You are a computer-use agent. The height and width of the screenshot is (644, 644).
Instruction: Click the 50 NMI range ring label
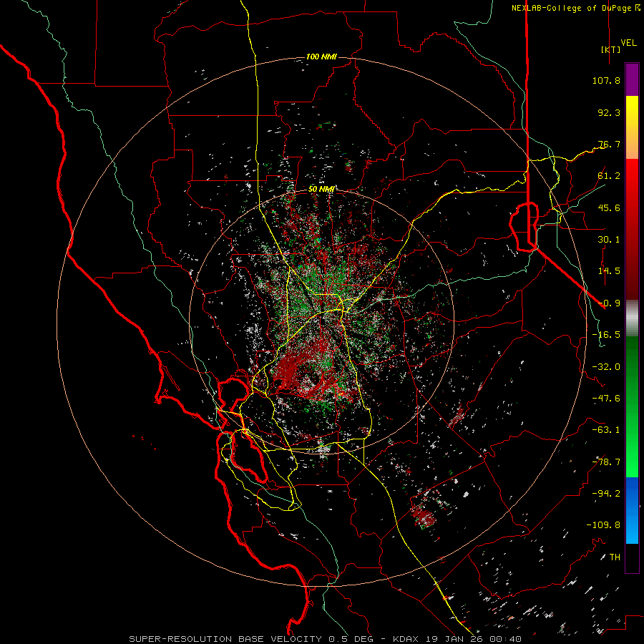321,189
